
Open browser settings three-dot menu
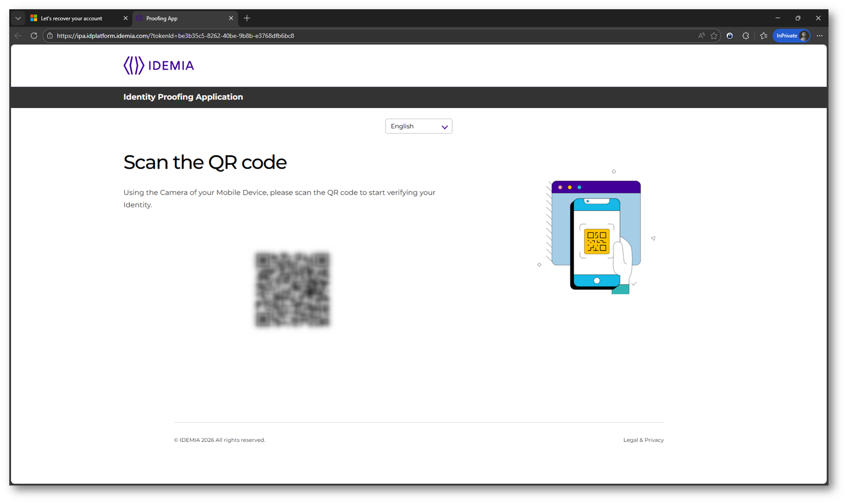coord(819,36)
